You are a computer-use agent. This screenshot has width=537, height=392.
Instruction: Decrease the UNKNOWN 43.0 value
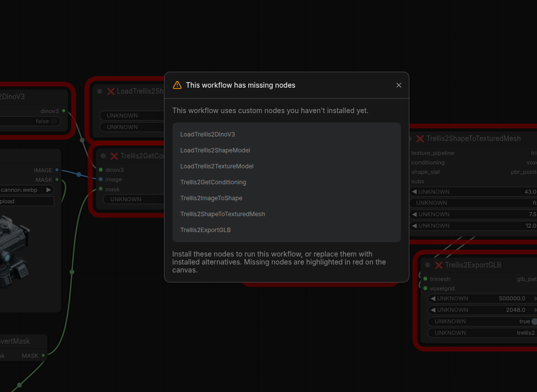(x=414, y=192)
